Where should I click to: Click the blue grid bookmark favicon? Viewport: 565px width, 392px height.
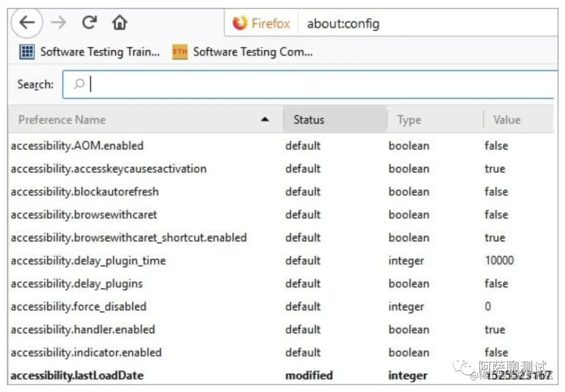click(27, 52)
